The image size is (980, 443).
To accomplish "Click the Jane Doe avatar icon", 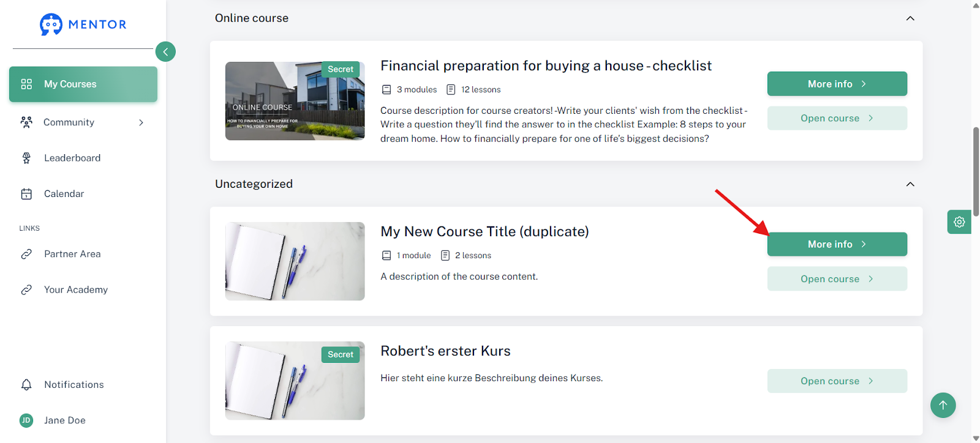I will pos(26,420).
